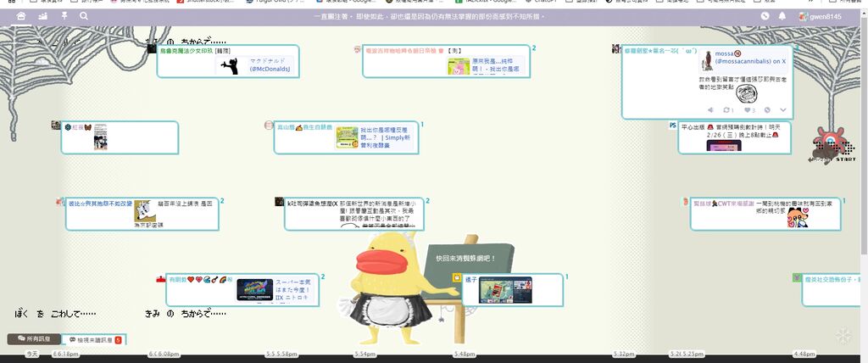Jump to 6:18pm timeline marker
The image size is (868, 363).
tap(66, 354)
